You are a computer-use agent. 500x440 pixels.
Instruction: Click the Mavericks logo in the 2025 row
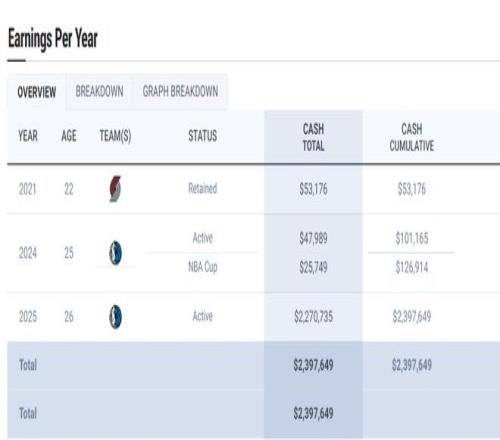click(115, 317)
